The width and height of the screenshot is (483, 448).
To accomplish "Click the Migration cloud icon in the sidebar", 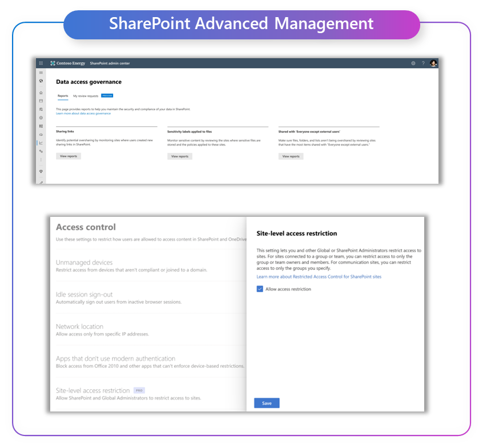I will coord(41,135).
